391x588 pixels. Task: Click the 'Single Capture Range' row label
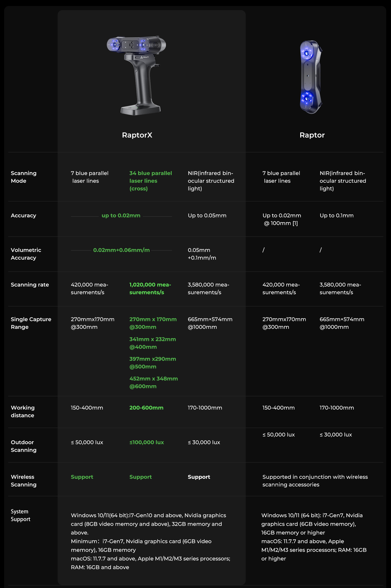[x=31, y=323]
